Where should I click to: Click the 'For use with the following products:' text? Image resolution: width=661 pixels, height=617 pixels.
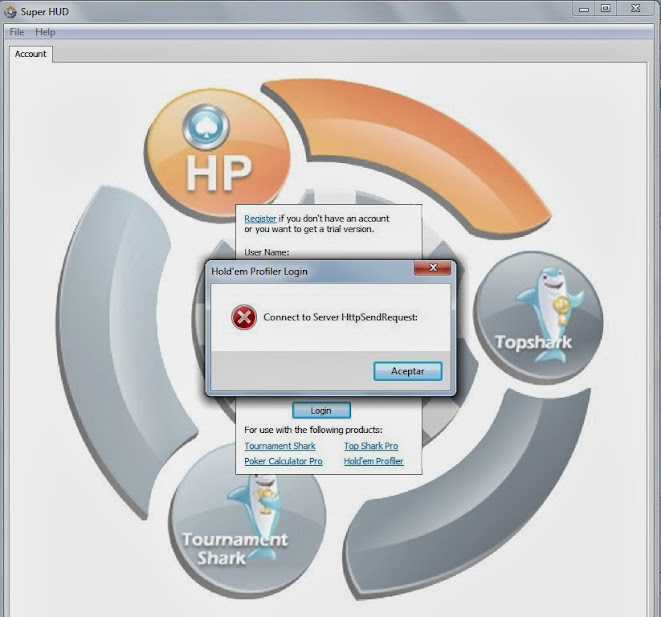coord(313,430)
